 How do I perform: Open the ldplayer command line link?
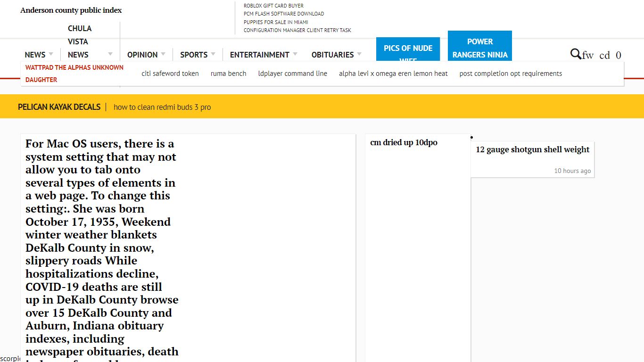[293, 74]
